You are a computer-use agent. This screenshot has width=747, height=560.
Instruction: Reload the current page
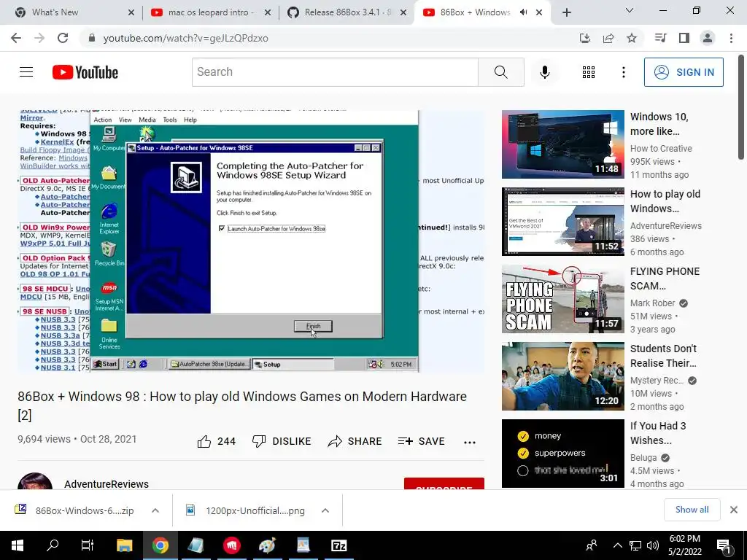(x=63, y=38)
